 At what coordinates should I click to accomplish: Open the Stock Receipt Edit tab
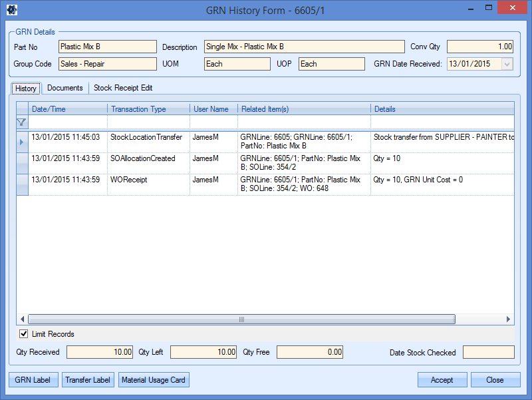(123, 88)
